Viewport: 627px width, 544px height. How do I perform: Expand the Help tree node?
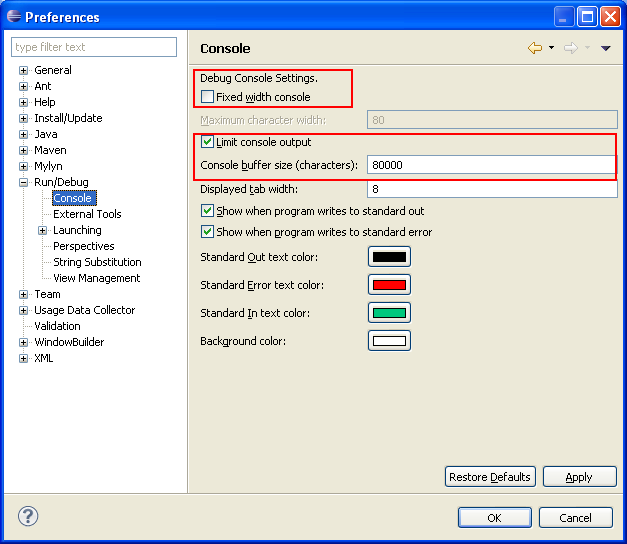coord(23,102)
